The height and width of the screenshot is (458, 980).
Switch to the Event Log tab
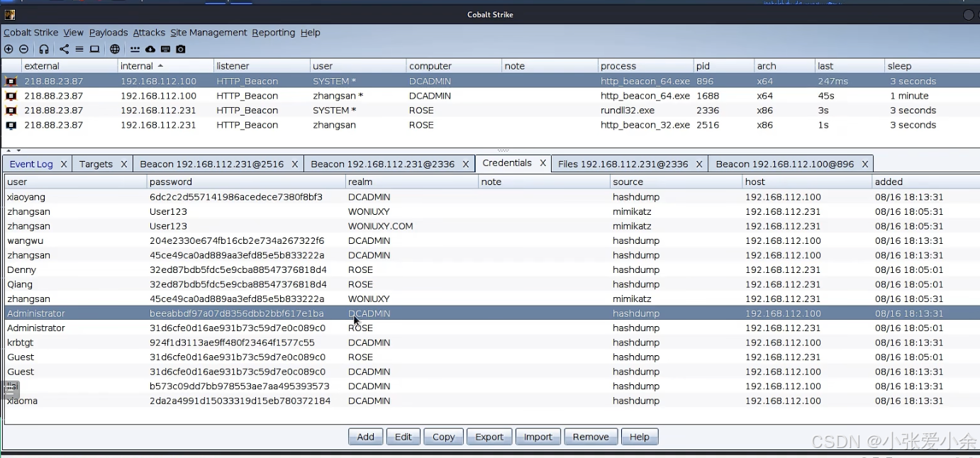[31, 164]
